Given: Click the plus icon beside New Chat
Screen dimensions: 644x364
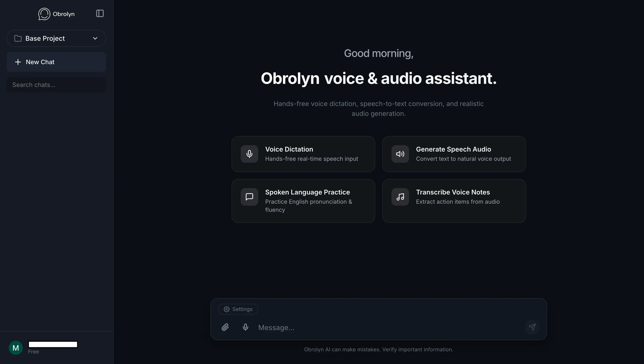Looking at the screenshot, I should [18, 62].
